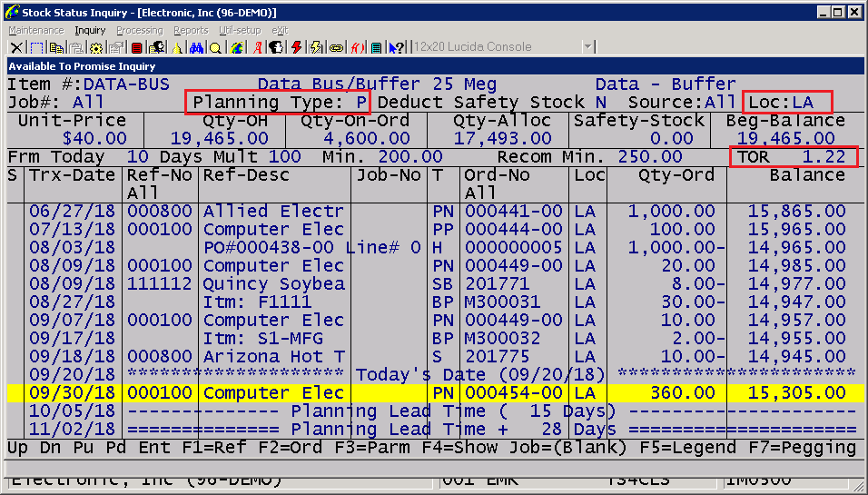The image size is (868, 495).
Task: Click the blue binoculars find icon
Action: coord(196,47)
